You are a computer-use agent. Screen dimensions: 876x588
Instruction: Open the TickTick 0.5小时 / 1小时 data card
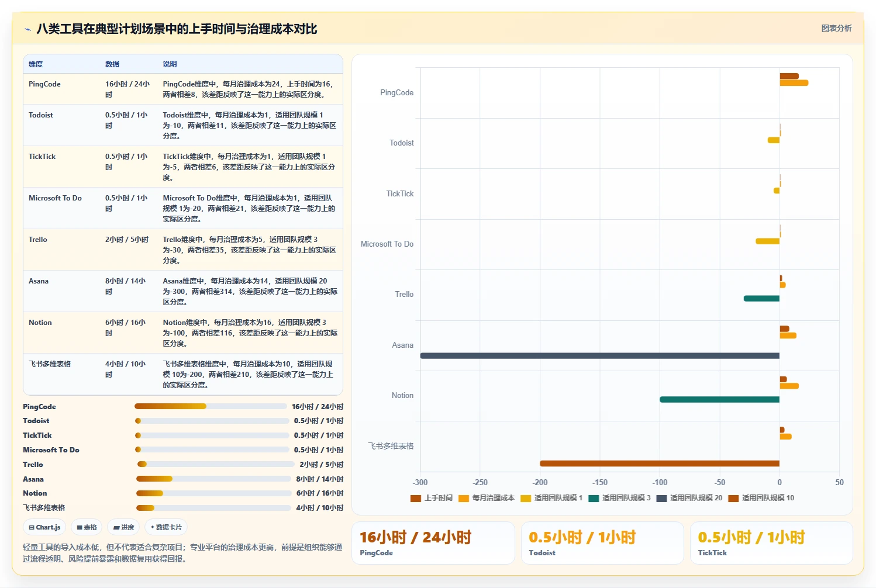tap(771, 543)
